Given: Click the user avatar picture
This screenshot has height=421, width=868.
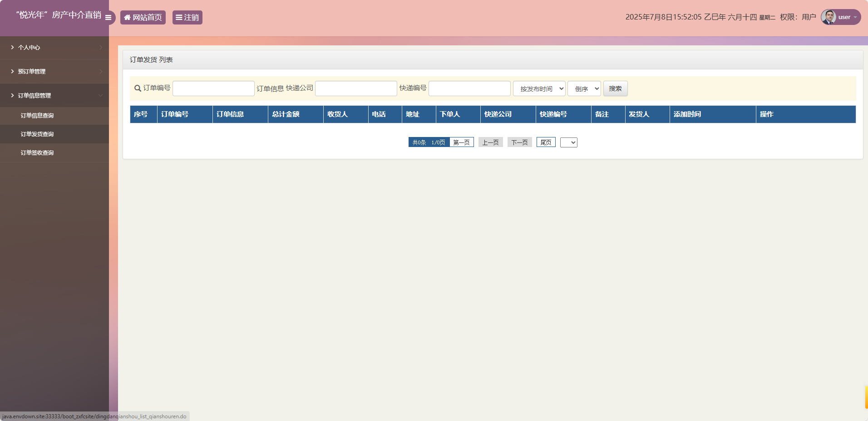Looking at the screenshot, I should [829, 17].
